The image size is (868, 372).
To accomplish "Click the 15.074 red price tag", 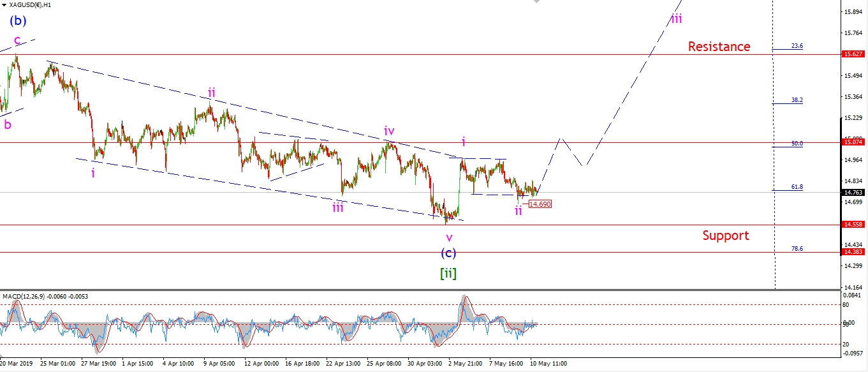I will pos(853,143).
